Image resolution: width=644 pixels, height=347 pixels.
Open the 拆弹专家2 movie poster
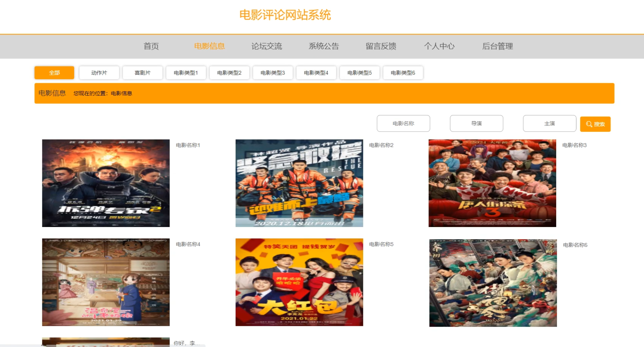click(x=106, y=183)
